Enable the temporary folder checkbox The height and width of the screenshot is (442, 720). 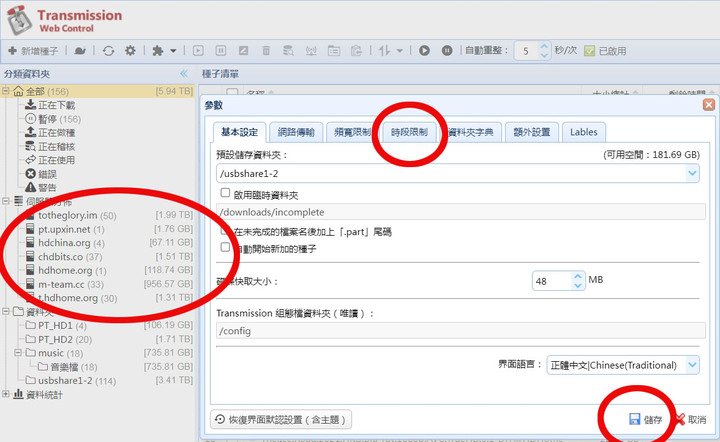pyautogui.click(x=225, y=193)
